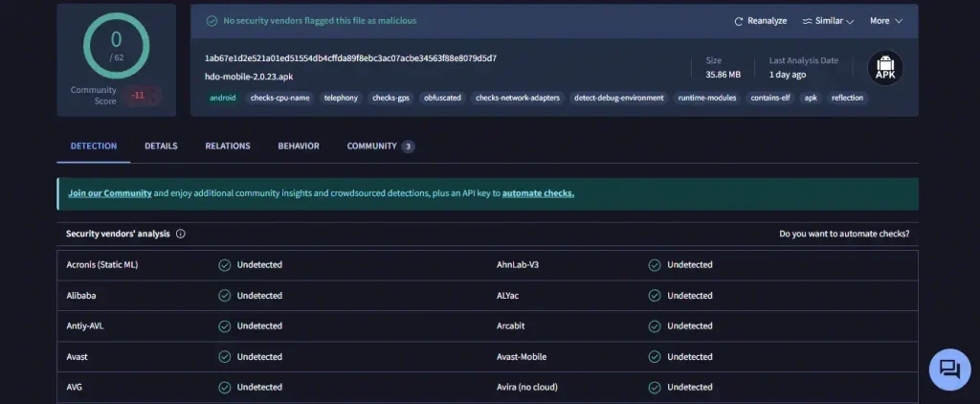Click the Avast-Mobile vendor name
The width and height of the screenshot is (980, 404).
(x=522, y=357)
